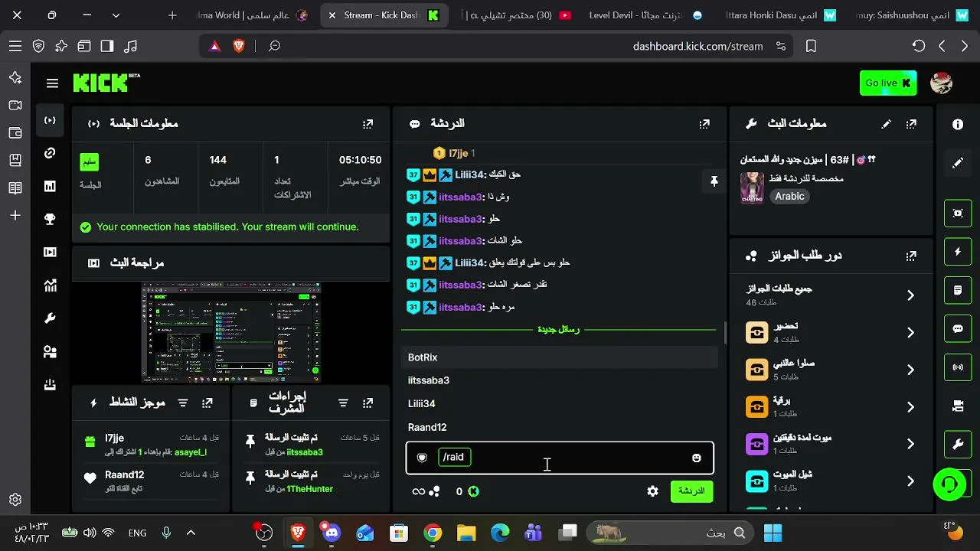The width and height of the screenshot is (980, 551).
Task: Expand the شيل الميوت reward row
Action: [831, 481]
